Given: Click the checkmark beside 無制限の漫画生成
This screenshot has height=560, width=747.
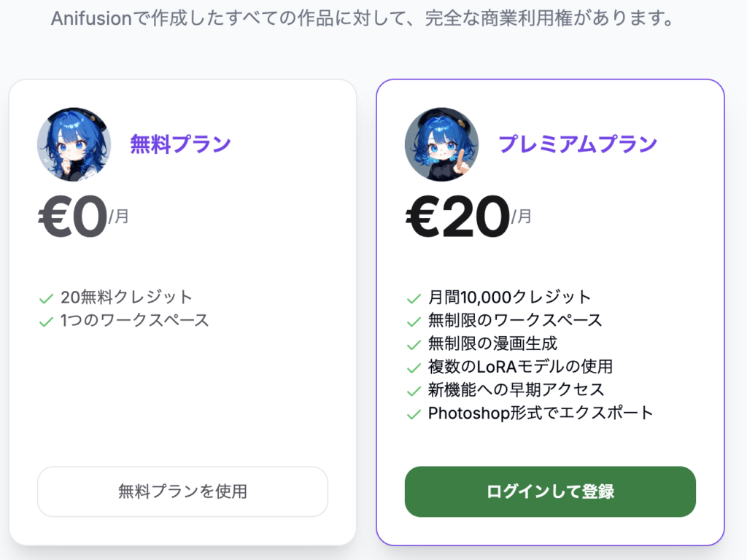Looking at the screenshot, I should [x=414, y=345].
